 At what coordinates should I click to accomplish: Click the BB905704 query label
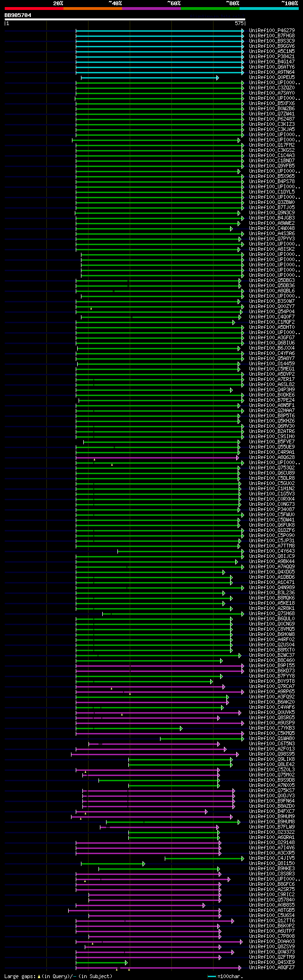click(x=18, y=15)
